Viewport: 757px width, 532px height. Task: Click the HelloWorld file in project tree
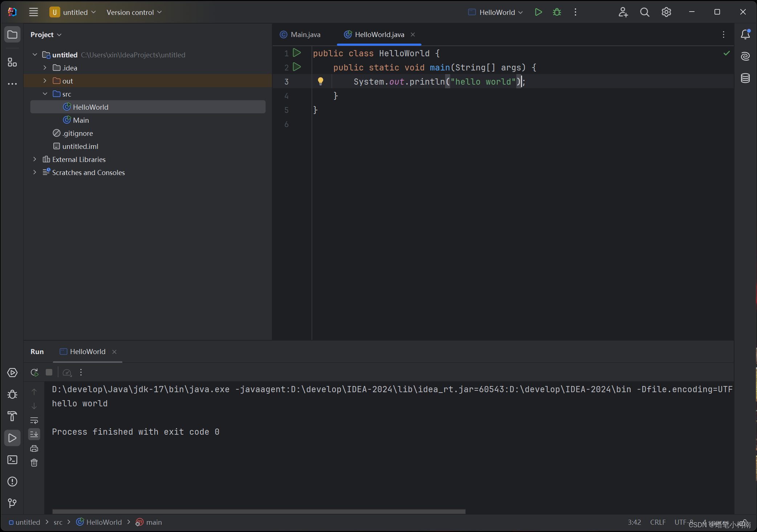pyautogui.click(x=91, y=107)
